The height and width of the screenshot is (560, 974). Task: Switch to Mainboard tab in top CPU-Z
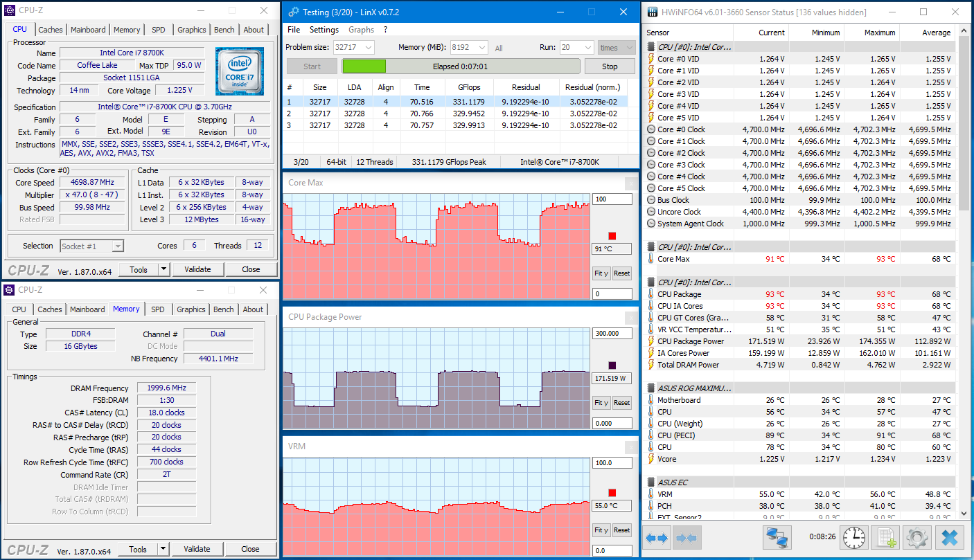point(88,30)
